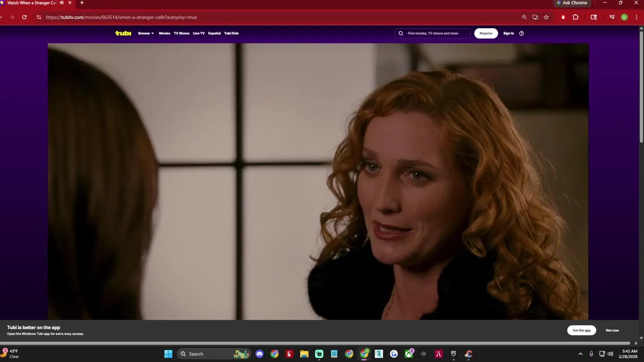644x362 pixels.
Task: Click the microphone tray icon
Action: [x=591, y=354]
